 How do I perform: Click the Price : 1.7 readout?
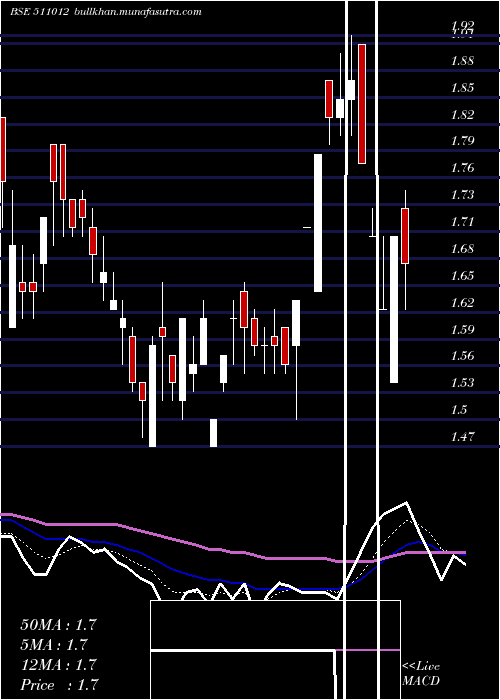point(59,685)
